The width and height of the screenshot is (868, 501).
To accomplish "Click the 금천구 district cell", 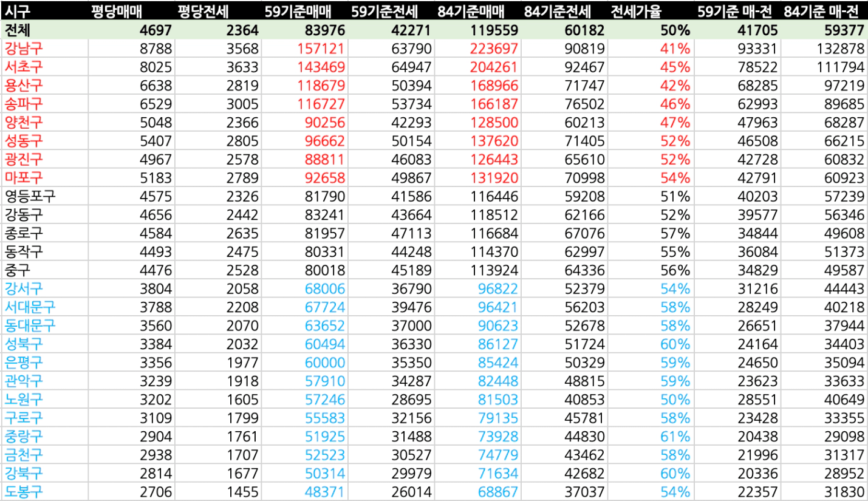I will (24, 455).
